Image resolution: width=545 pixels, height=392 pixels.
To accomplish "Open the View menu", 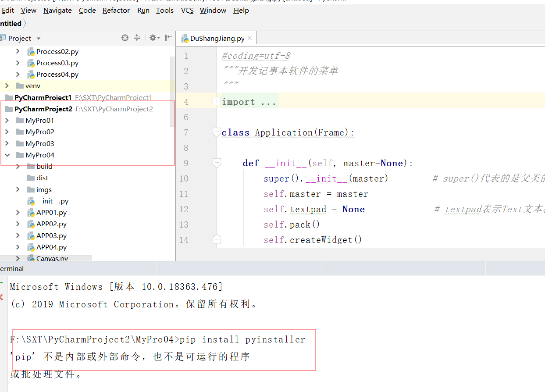I will point(28,10).
